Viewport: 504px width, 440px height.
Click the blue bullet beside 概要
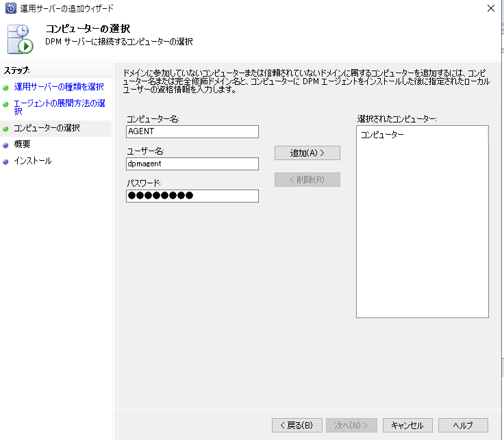click(5, 146)
